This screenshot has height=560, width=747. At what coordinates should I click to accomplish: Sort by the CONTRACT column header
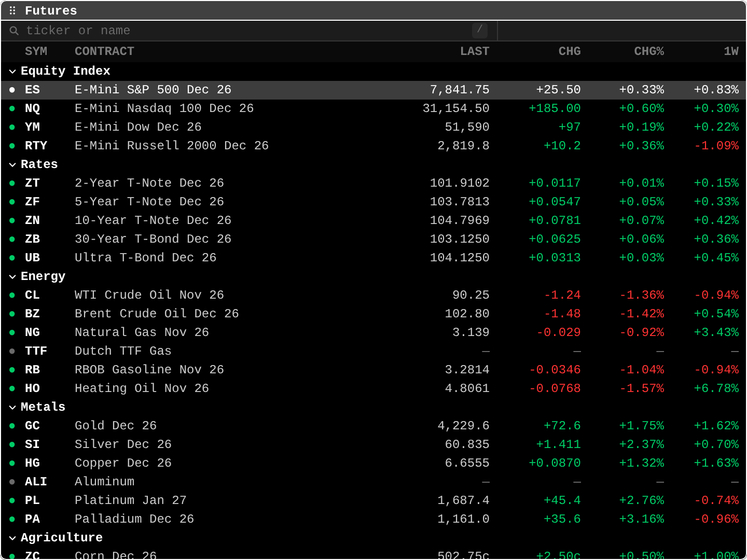(104, 51)
